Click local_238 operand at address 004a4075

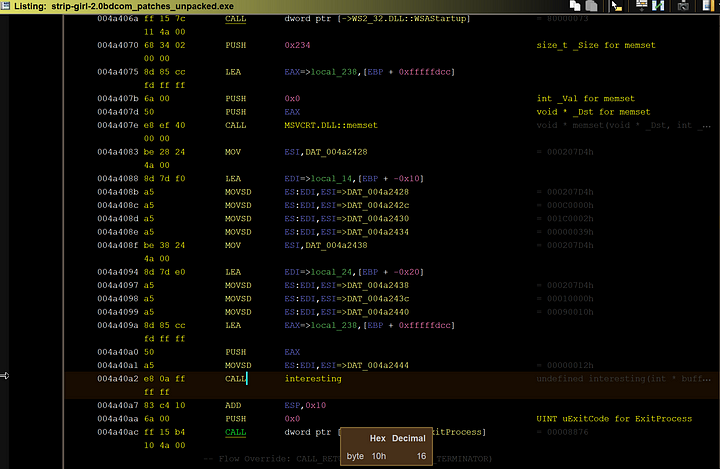coord(334,72)
